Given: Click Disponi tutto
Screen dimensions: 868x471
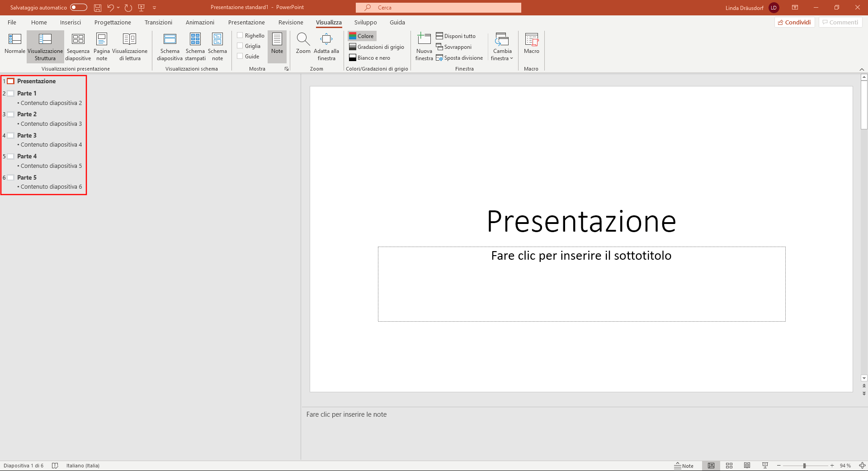Looking at the screenshot, I should pos(456,36).
